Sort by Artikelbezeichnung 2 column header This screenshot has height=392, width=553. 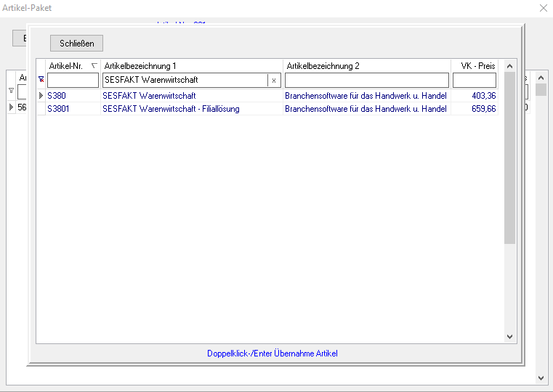tap(367, 66)
